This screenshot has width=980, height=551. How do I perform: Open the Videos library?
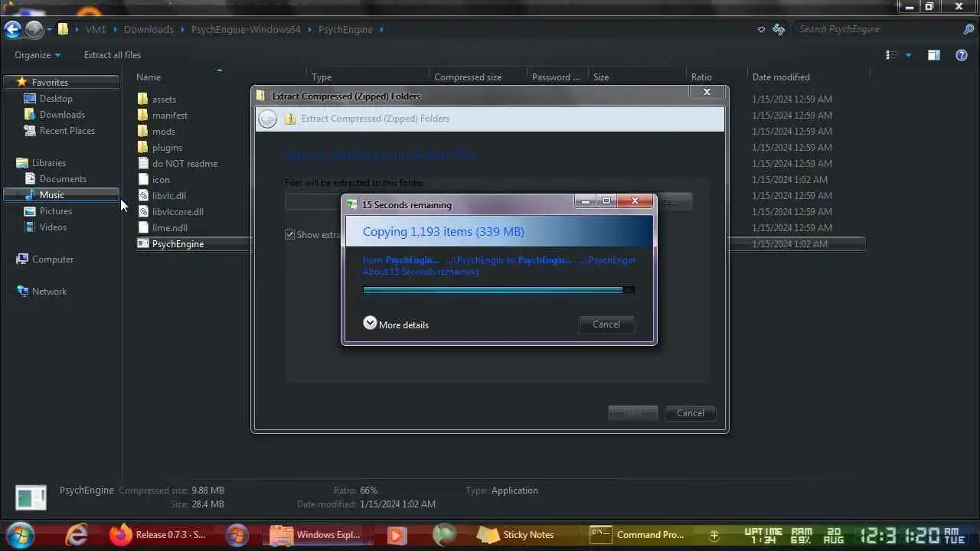(53, 227)
